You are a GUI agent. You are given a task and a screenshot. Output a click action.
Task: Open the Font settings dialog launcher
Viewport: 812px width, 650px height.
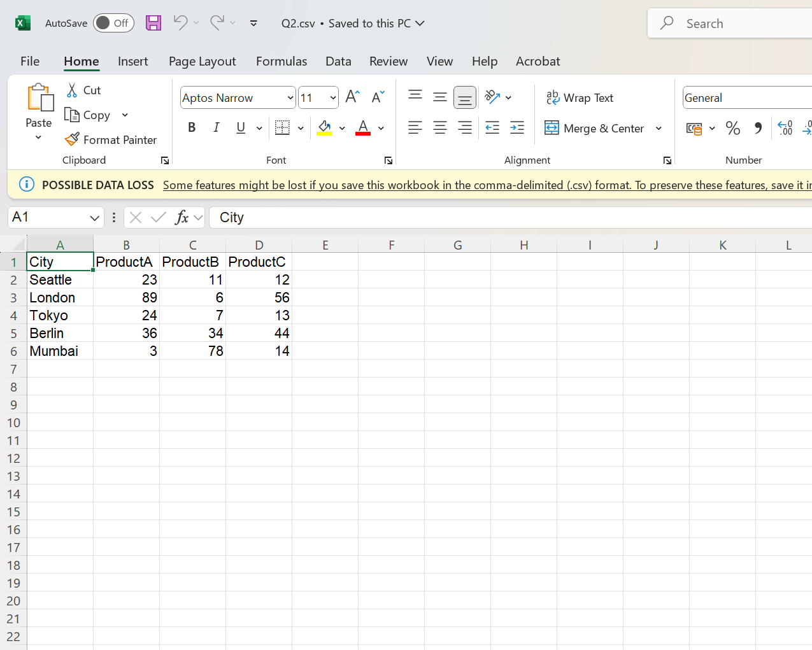point(388,160)
